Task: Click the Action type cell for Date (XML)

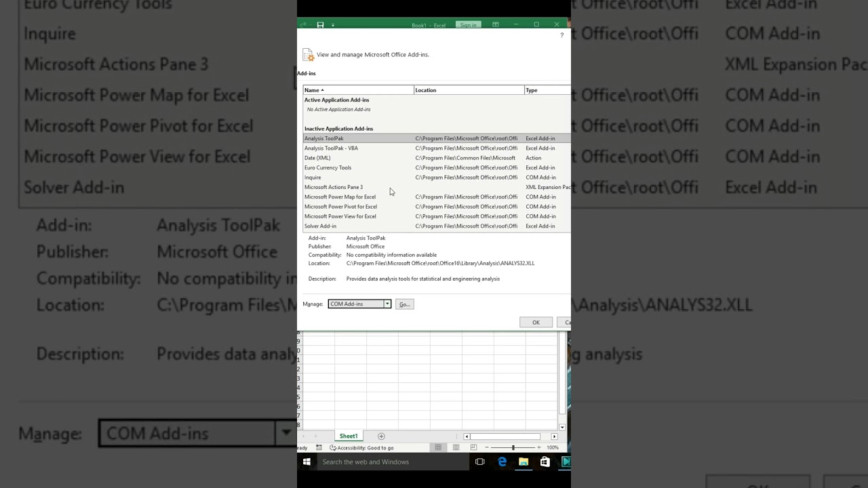Action: (534, 158)
